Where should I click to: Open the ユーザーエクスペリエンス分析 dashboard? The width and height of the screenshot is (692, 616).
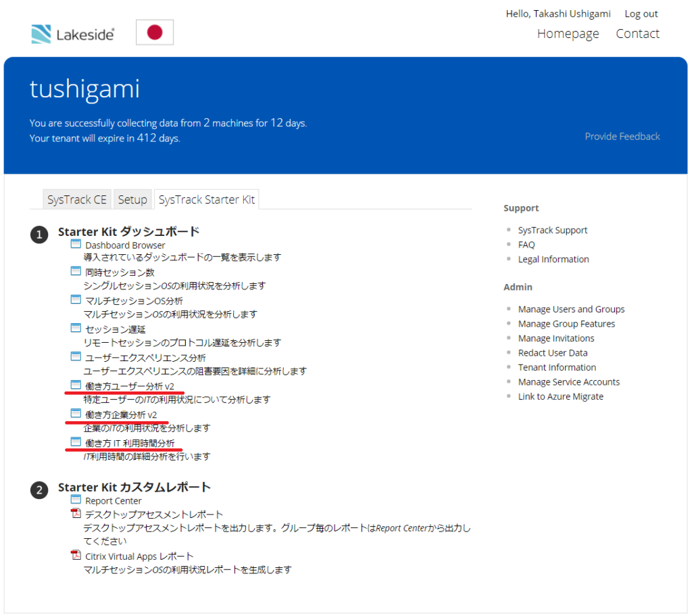[x=145, y=358]
